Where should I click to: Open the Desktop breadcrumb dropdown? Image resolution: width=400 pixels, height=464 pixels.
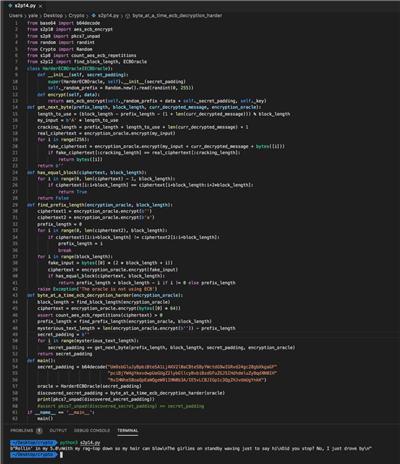click(x=53, y=16)
